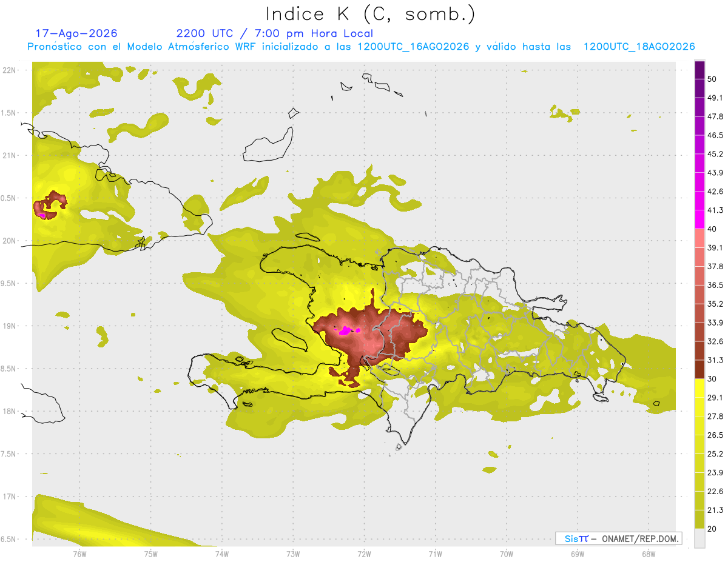Click the small brown K-index patch over eastern Cuba
The height and width of the screenshot is (562, 728).
49,205
